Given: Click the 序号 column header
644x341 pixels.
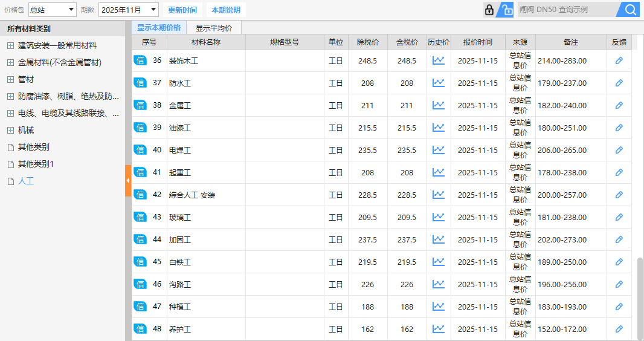Looking at the screenshot, I should coord(149,42).
